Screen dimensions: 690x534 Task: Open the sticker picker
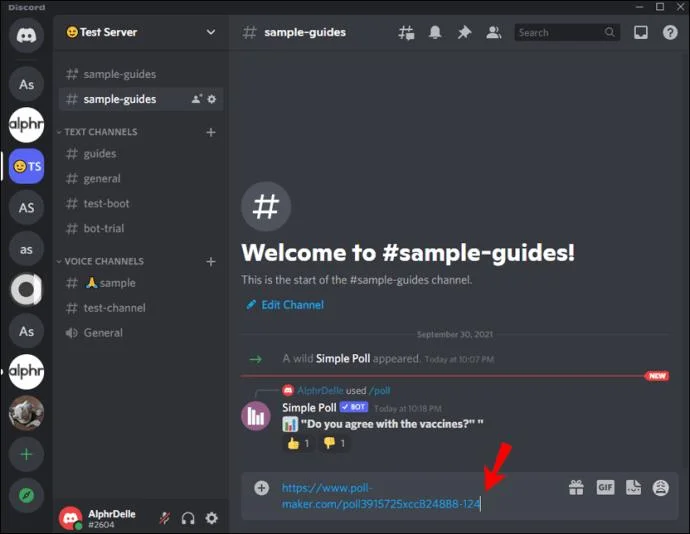coord(633,487)
